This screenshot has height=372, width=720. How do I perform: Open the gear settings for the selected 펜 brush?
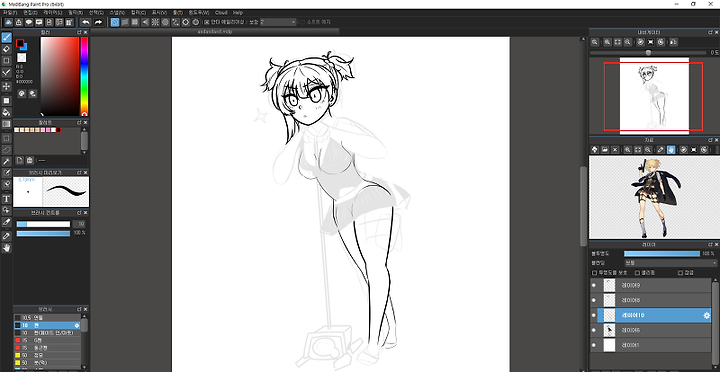coord(77,325)
